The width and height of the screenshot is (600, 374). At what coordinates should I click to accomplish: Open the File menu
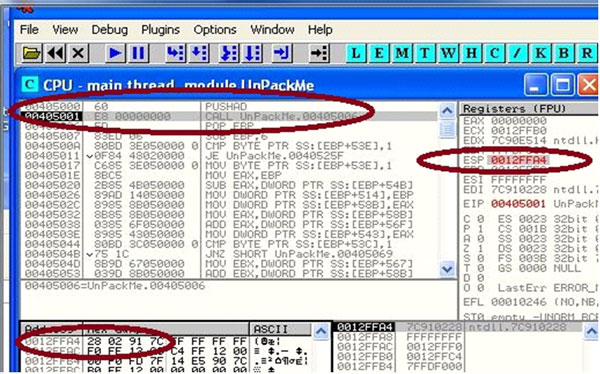pos(29,29)
